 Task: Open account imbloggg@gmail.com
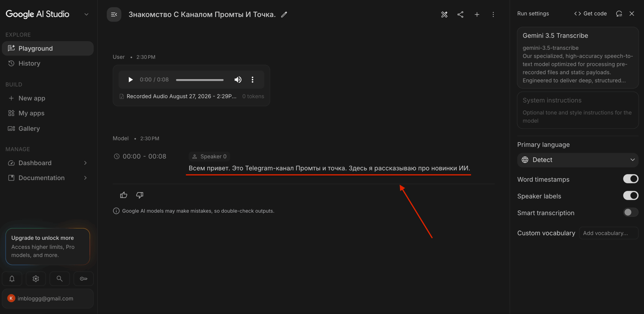pos(48,298)
